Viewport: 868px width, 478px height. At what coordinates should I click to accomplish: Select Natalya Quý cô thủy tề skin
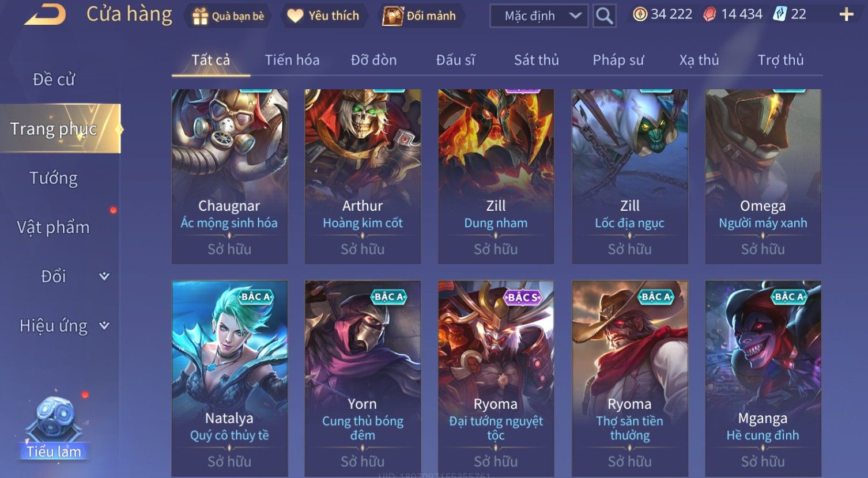229,378
